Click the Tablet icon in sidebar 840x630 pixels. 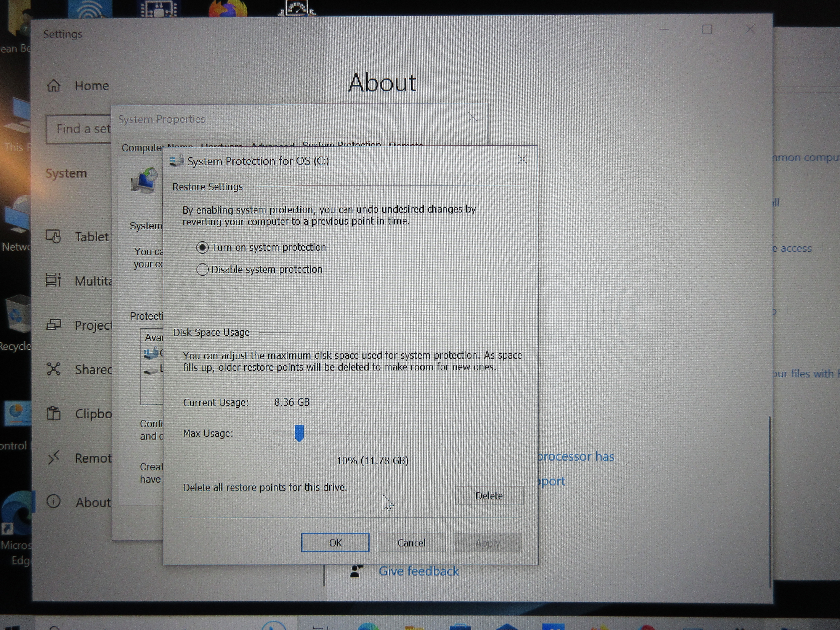[x=53, y=237]
